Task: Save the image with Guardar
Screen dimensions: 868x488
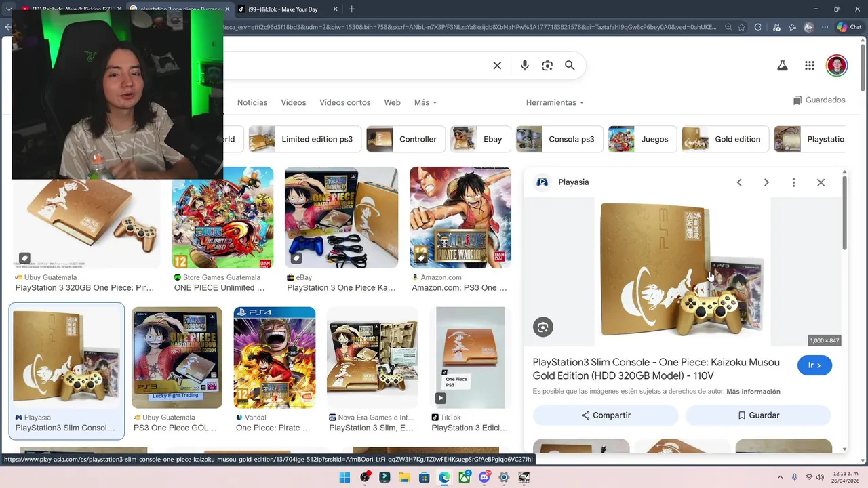Action: [x=758, y=415]
